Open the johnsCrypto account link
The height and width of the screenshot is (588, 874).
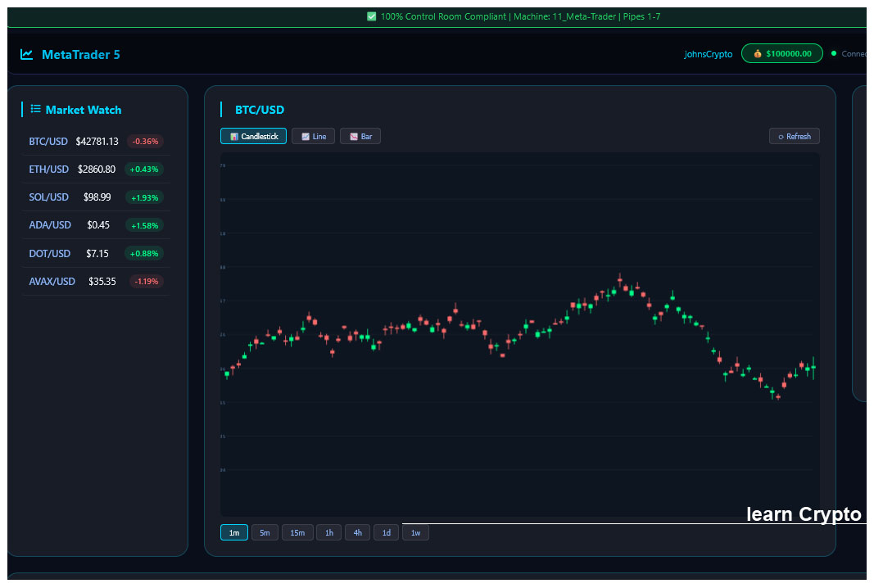coord(709,54)
